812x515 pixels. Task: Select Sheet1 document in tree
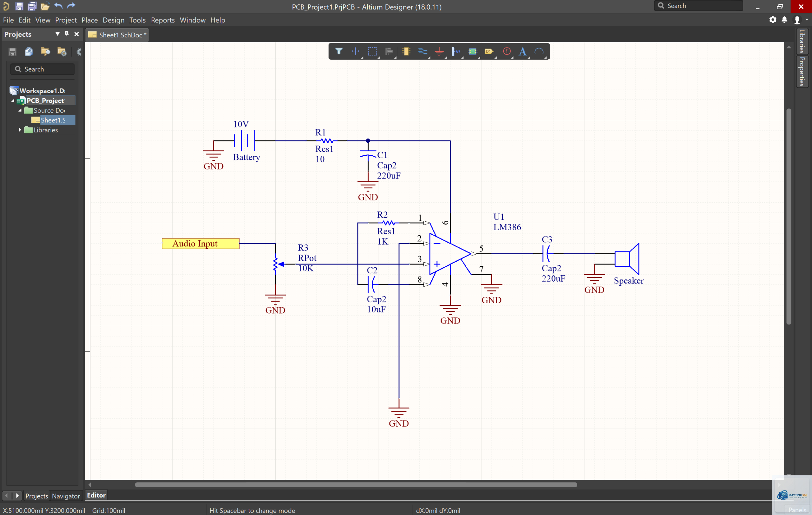tap(53, 120)
